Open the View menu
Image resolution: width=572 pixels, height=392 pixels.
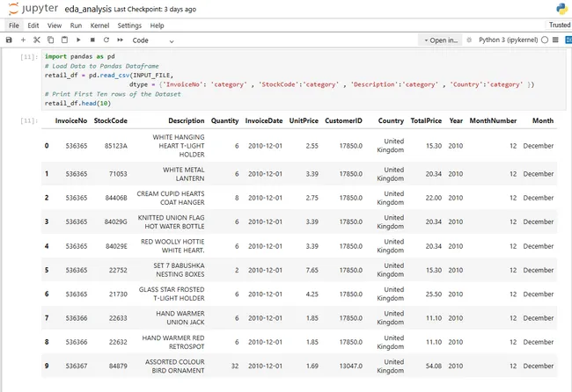[x=55, y=25]
